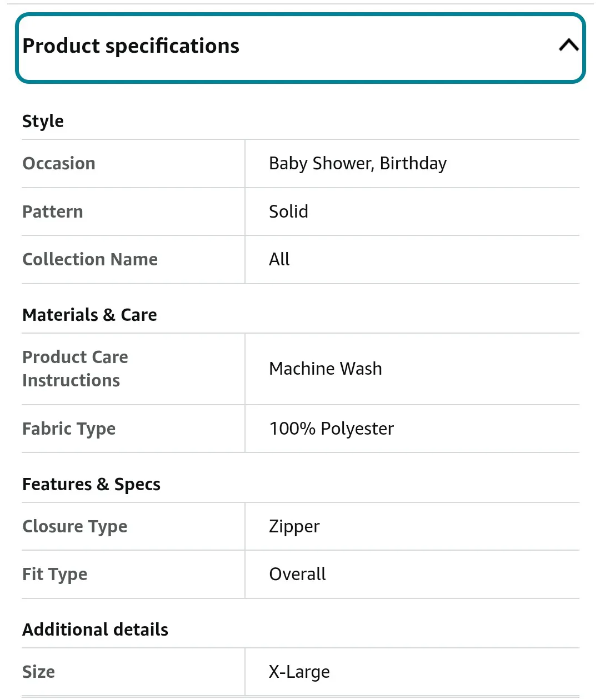Viewport: 600px width, 700px height.
Task: Click Product Care Instructions label
Action: point(75,369)
